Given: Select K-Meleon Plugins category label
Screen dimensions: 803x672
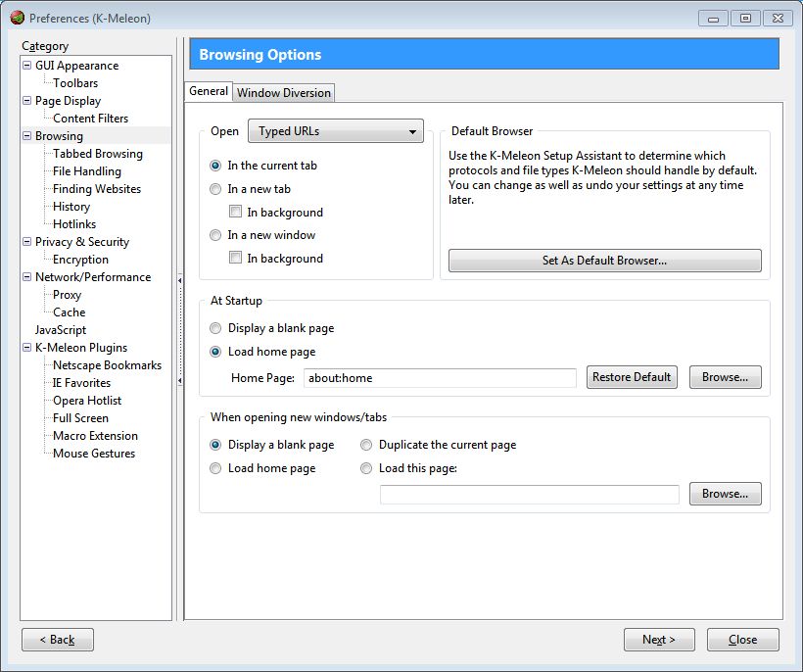Looking at the screenshot, I should pyautogui.click(x=81, y=348).
